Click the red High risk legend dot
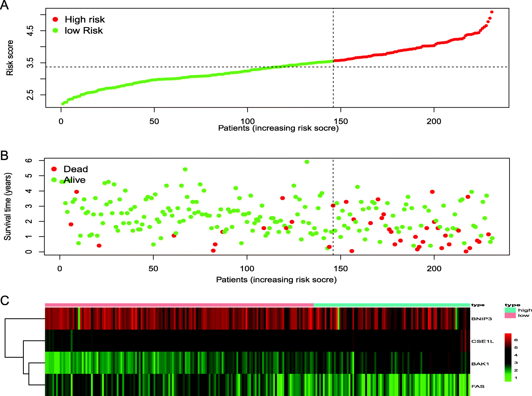This screenshot has height=396, width=532. [x=55, y=19]
